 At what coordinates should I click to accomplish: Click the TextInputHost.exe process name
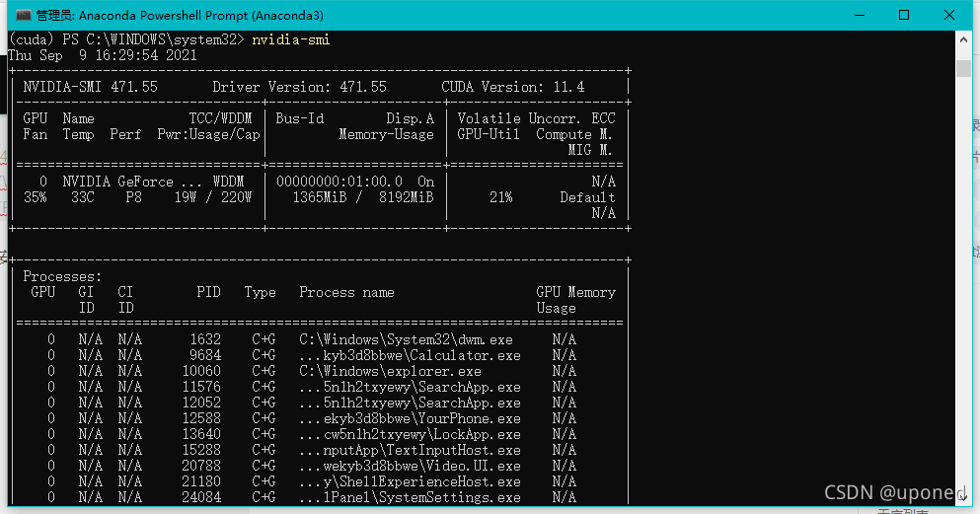coord(410,450)
